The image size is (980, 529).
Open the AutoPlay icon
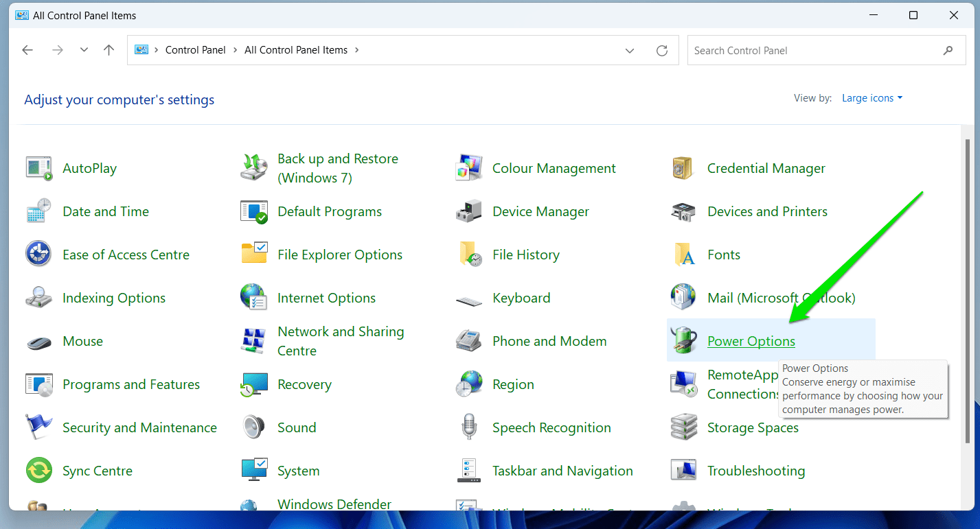[x=39, y=168]
